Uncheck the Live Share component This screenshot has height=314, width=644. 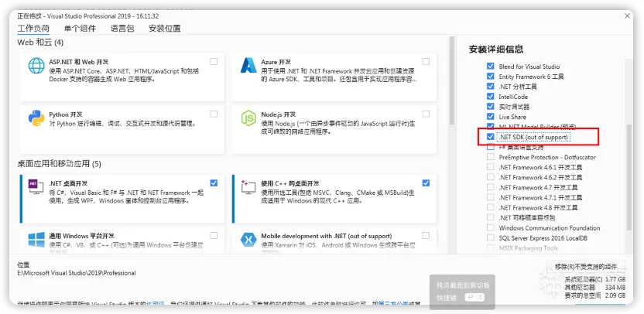(x=491, y=117)
